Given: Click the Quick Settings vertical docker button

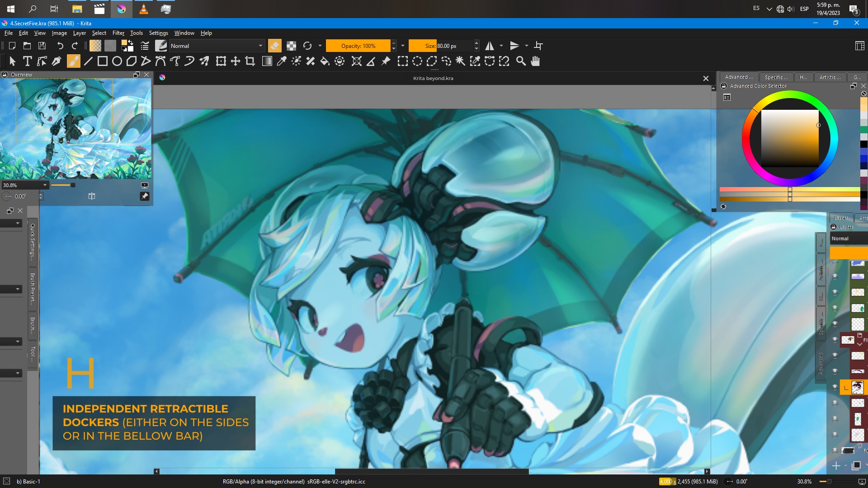Looking at the screenshot, I should pyautogui.click(x=33, y=242).
